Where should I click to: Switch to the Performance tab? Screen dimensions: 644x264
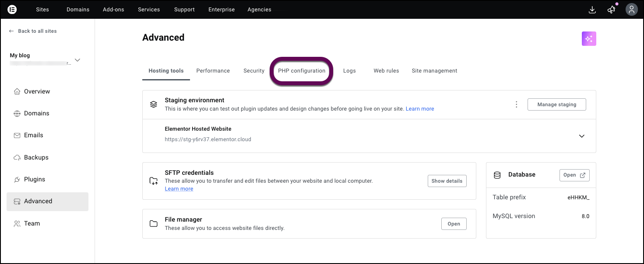213,71
